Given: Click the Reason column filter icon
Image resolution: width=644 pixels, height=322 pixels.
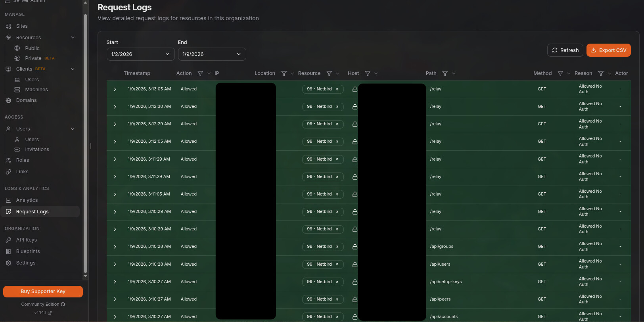Looking at the screenshot, I should point(601,73).
